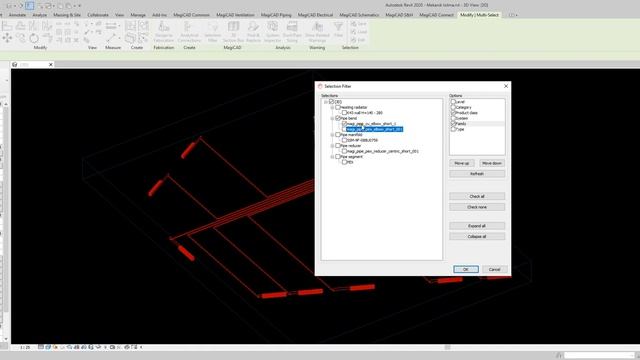Screen dimensions: 640x360
Task: Select the Pipe manifold child item text
Action: 362,140
